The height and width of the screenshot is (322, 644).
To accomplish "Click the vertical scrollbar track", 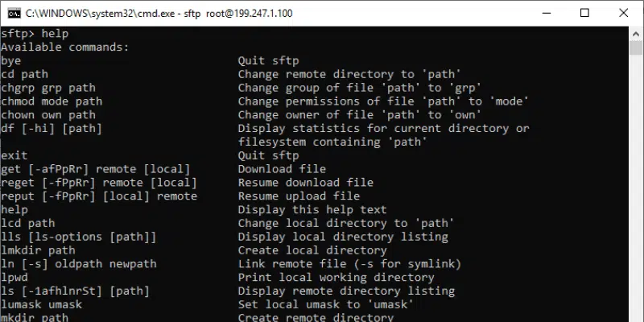I will point(637,201).
